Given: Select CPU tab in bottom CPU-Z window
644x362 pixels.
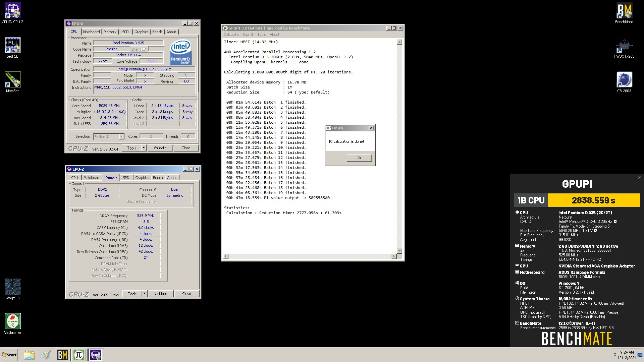Looking at the screenshot, I should click(74, 178).
